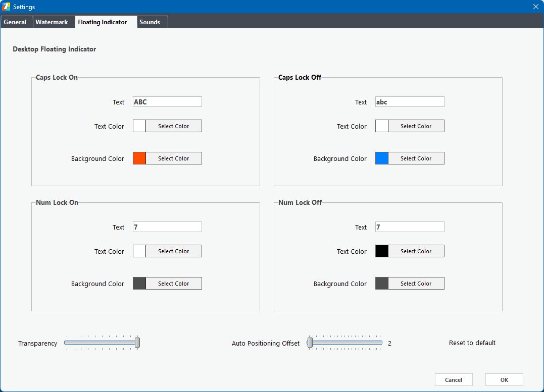Switch to the General tab
Screen dimensions: 544x392
[16, 22]
